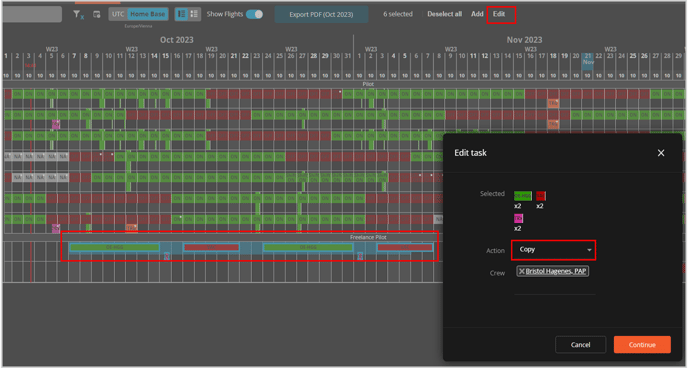688x368 pixels.
Task: Click Export PDF (Oct 2023) button
Action: point(321,14)
